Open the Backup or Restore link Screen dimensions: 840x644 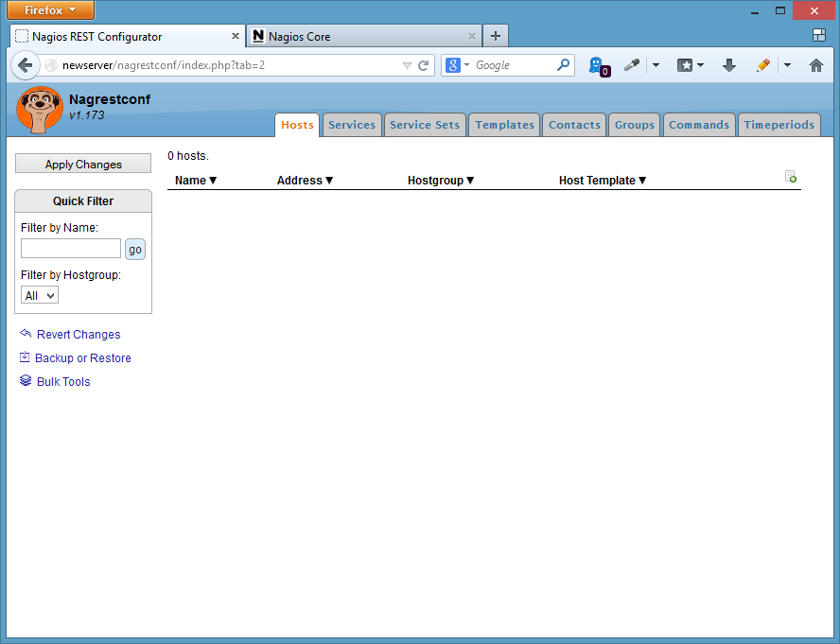[x=83, y=357]
